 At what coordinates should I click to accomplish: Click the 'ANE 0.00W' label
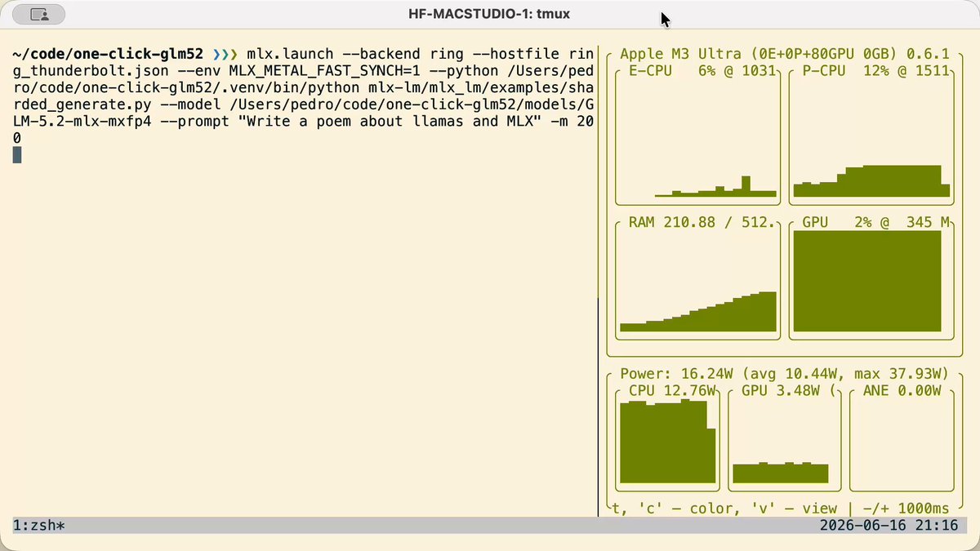[902, 391]
